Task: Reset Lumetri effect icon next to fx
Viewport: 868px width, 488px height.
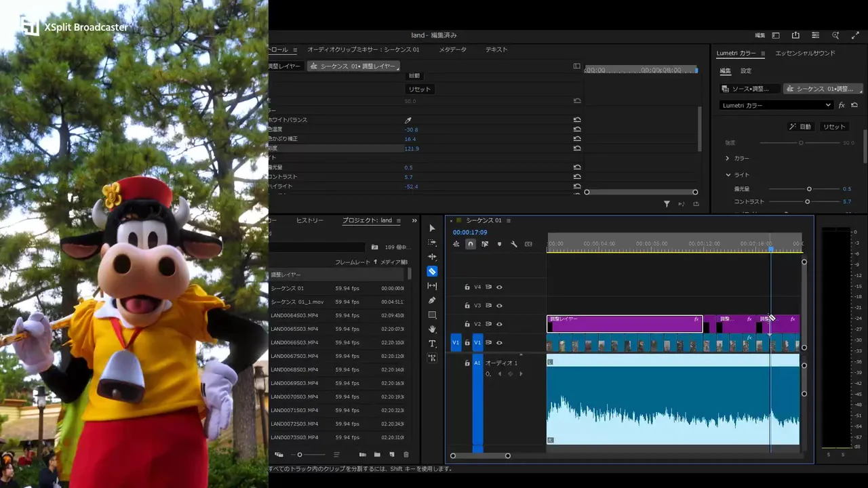Action: pyautogui.click(x=854, y=105)
